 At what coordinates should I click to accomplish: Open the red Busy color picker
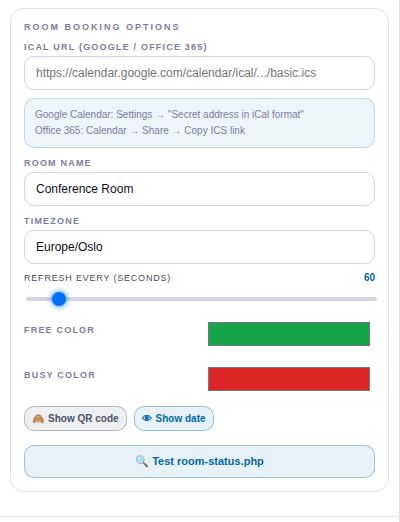tap(289, 379)
